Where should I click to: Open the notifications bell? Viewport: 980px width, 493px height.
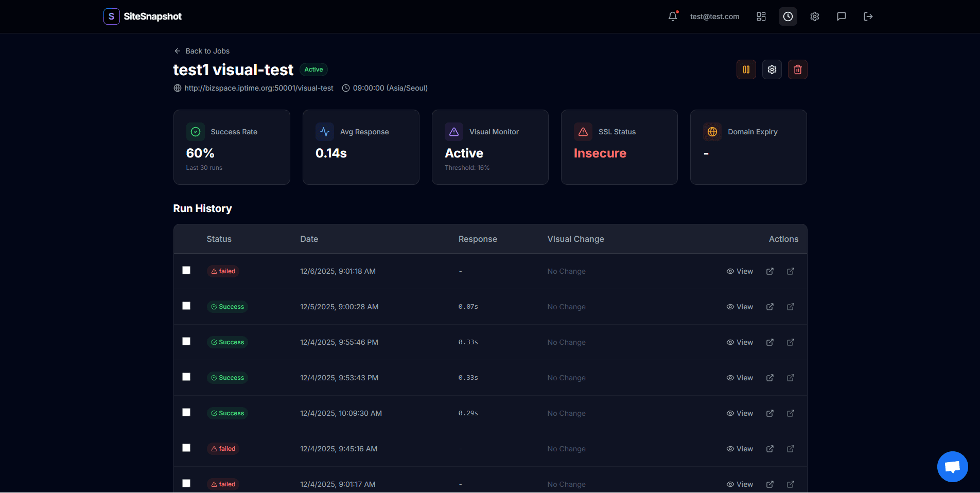click(x=673, y=16)
